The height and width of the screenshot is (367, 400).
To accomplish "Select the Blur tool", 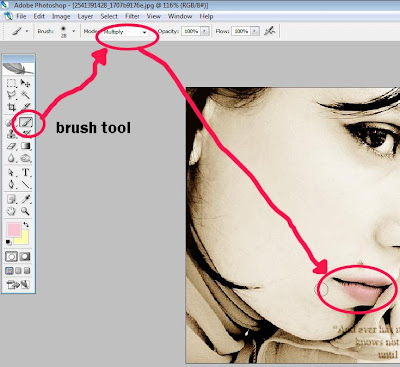I will tap(12, 158).
